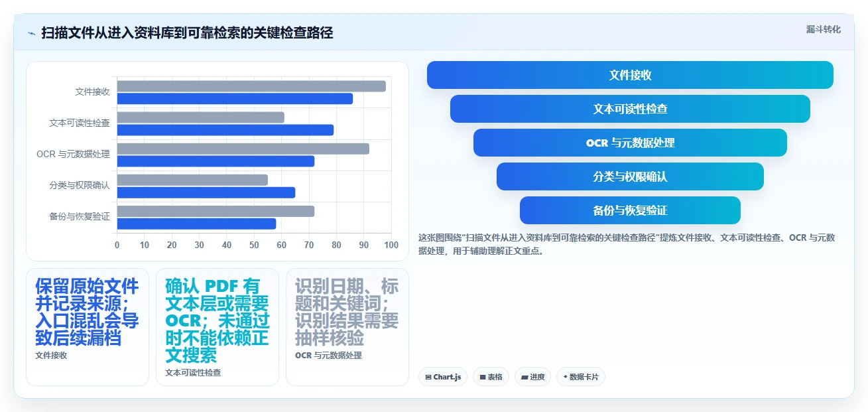Click the title 扫描文件从进入资料库到可靠检索的关键检查路径
868x412 pixels.
pyautogui.click(x=187, y=33)
